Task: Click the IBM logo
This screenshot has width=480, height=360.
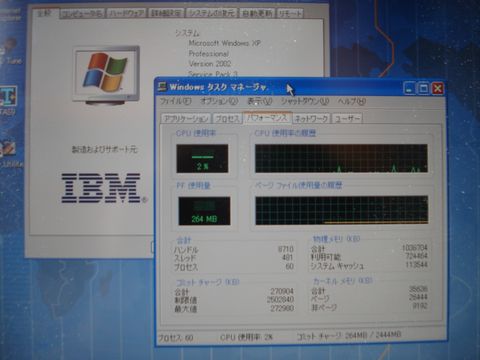Action: 101,188
